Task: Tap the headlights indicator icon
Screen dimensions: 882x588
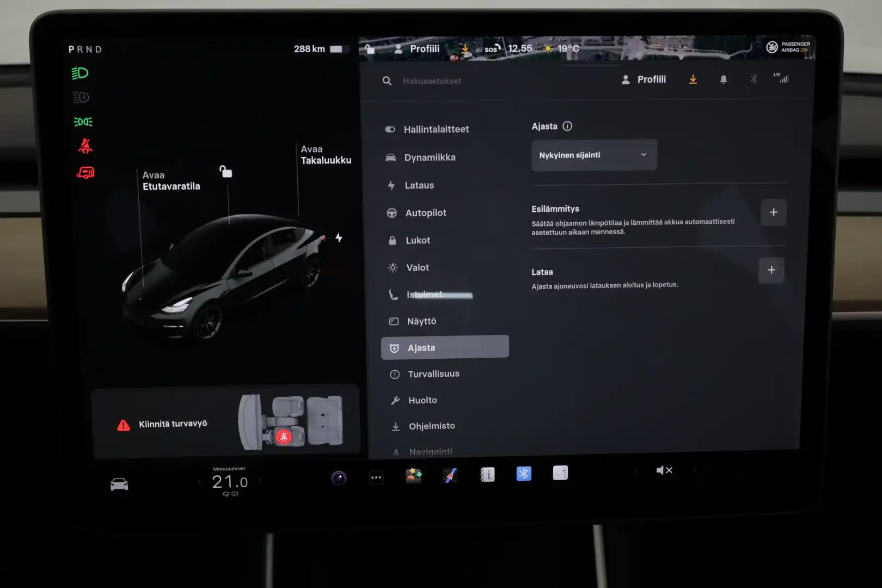Action: [x=80, y=73]
